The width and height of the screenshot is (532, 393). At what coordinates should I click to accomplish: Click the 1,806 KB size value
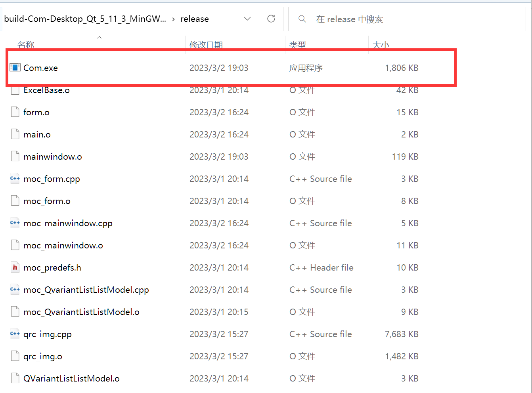[402, 68]
